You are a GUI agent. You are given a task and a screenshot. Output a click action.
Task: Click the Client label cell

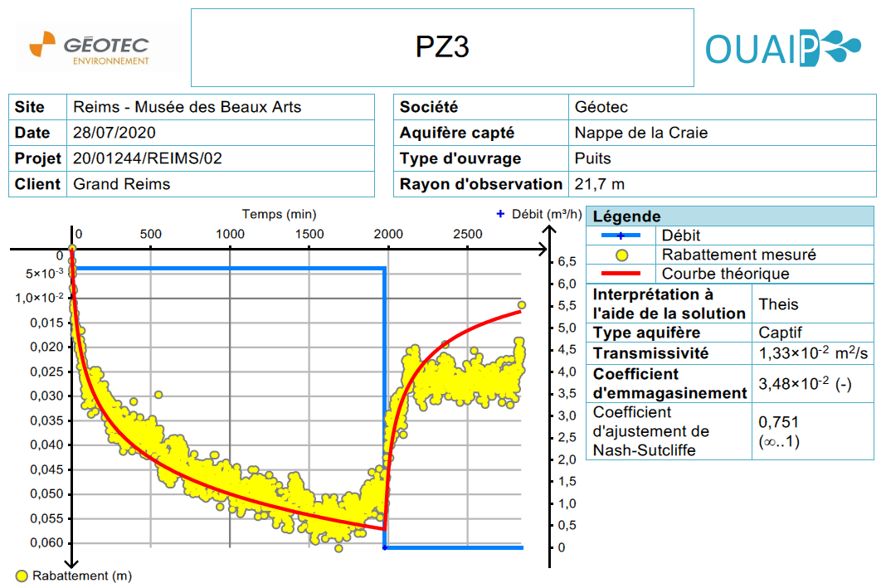click(38, 184)
